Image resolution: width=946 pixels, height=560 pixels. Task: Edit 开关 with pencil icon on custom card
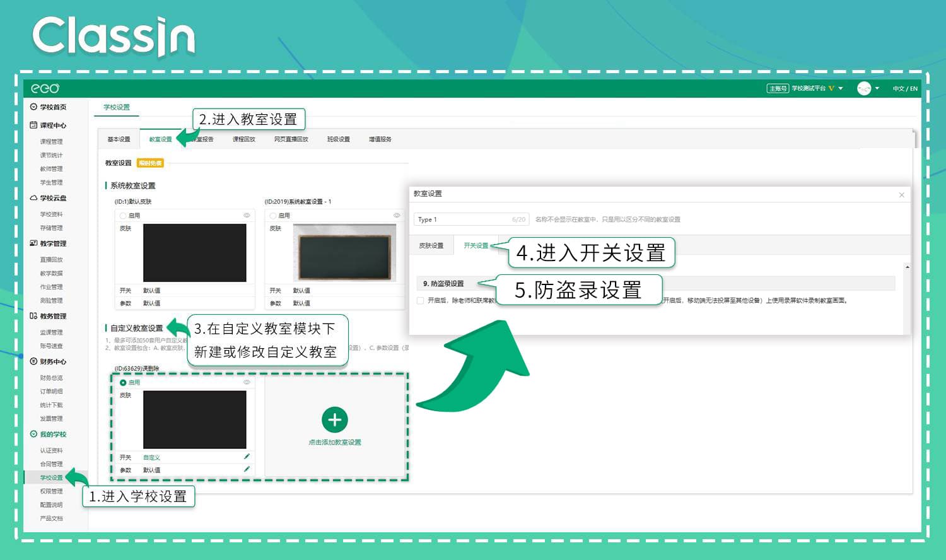[247, 457]
